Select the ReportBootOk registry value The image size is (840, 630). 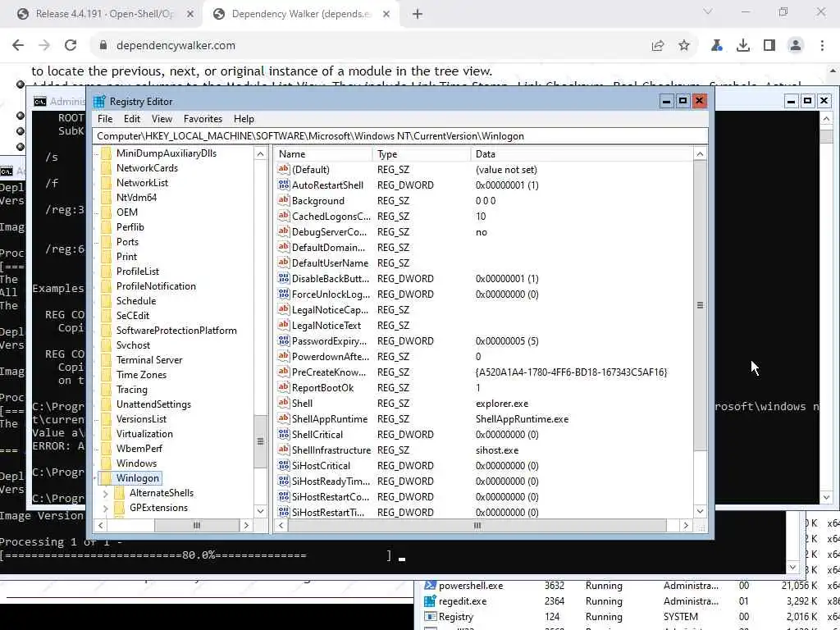coord(322,387)
